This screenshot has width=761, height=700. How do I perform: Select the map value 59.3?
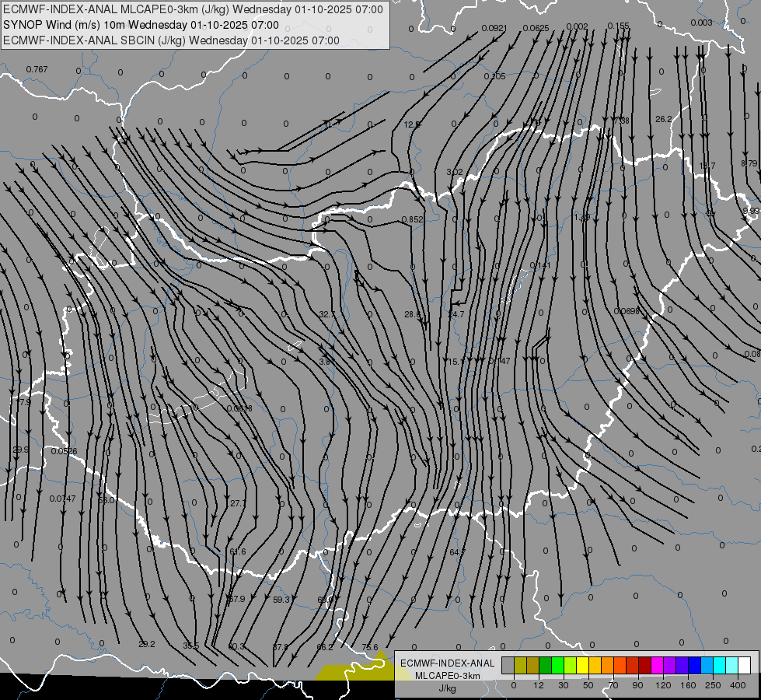[x=281, y=600]
